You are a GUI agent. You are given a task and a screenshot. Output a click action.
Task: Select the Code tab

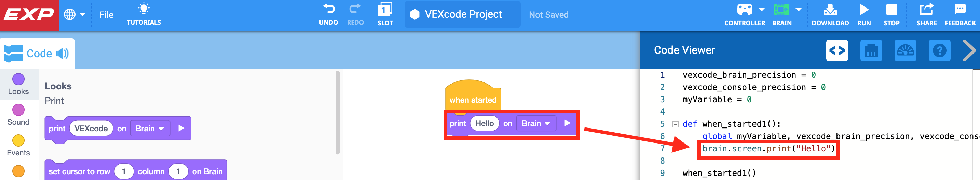click(37, 54)
